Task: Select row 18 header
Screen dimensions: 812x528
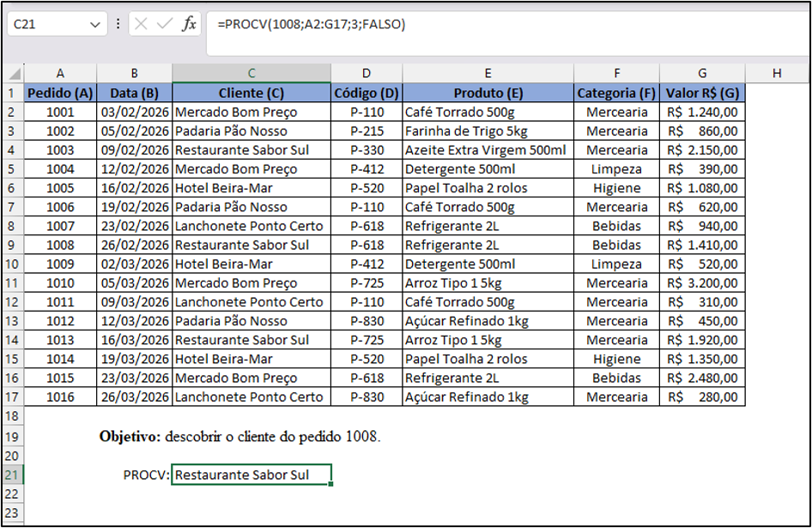Action: (x=11, y=416)
